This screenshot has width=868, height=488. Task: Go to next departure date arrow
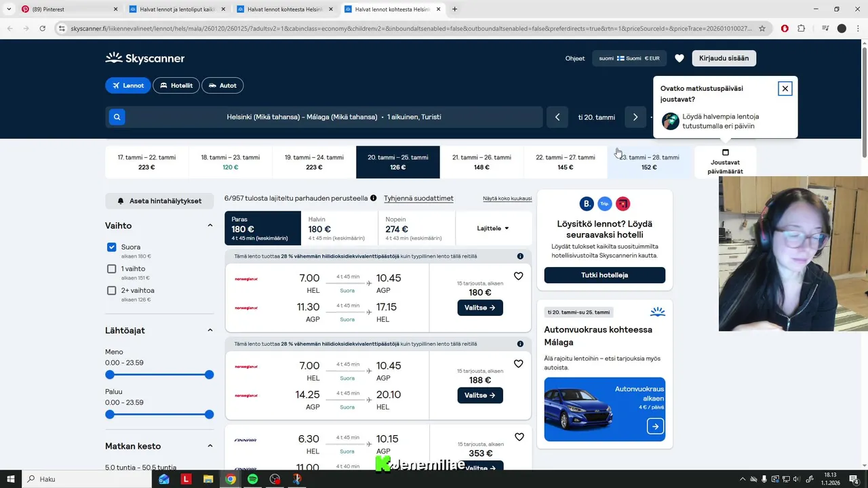(x=635, y=117)
